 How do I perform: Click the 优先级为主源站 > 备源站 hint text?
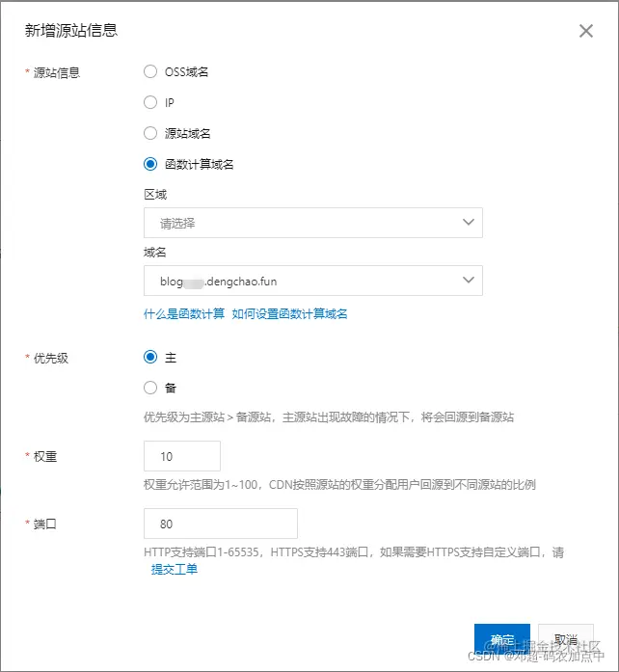pyautogui.click(x=329, y=417)
